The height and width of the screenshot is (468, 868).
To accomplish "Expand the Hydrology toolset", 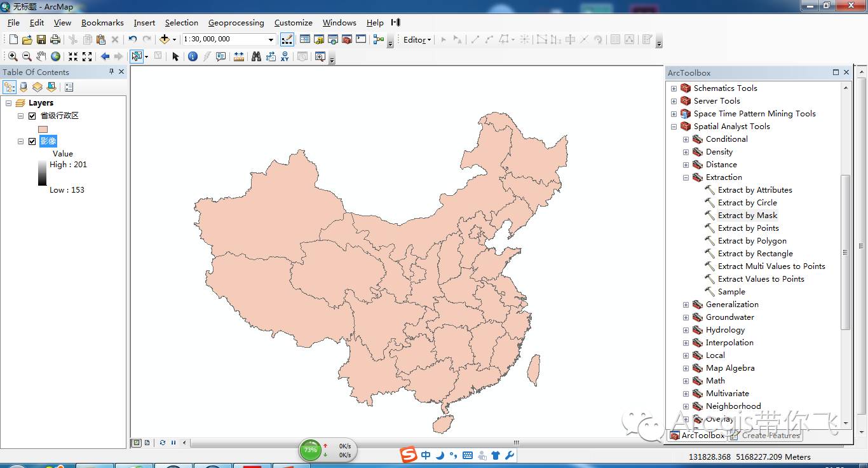I will click(686, 330).
